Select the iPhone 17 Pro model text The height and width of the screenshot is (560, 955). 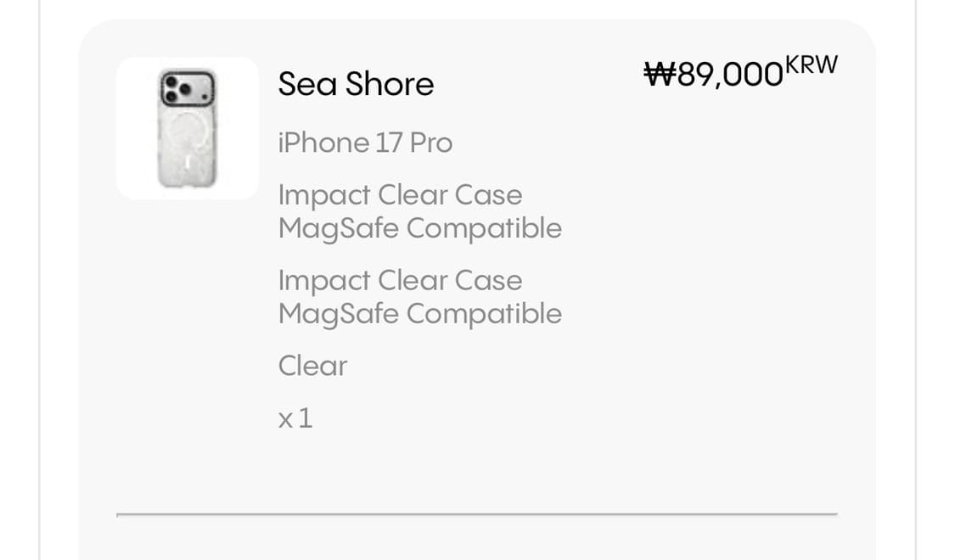[365, 143]
